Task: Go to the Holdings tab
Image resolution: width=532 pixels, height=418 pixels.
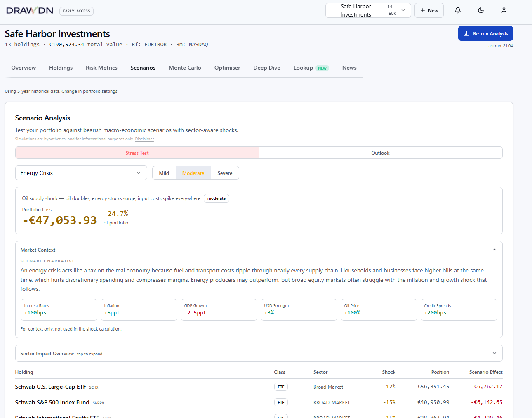Action: pyautogui.click(x=61, y=68)
